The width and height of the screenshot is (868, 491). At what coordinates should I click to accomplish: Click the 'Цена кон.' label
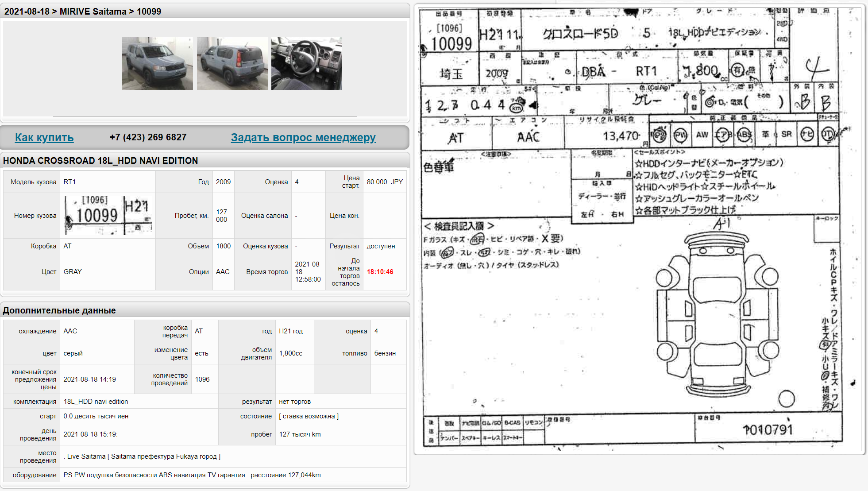(x=344, y=216)
